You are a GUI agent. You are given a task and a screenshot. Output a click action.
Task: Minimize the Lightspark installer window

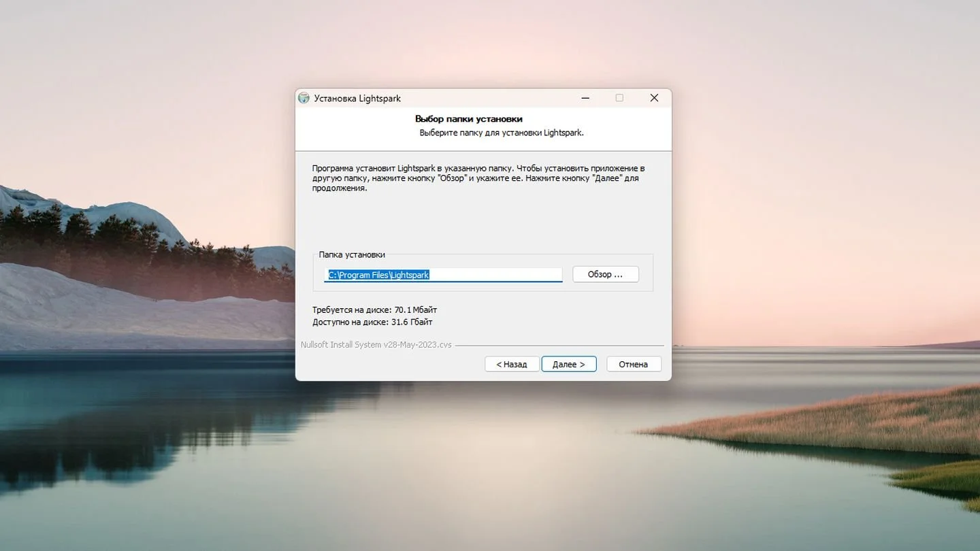tap(585, 98)
